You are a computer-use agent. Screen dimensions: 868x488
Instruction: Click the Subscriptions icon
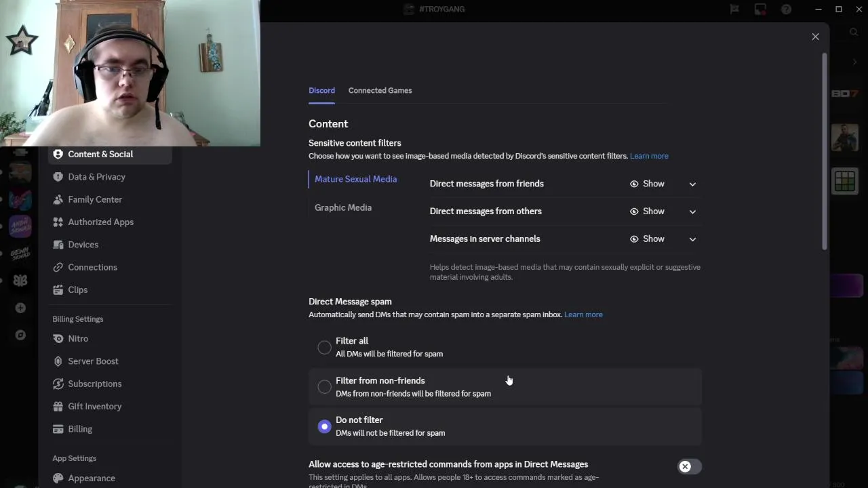pyautogui.click(x=58, y=384)
